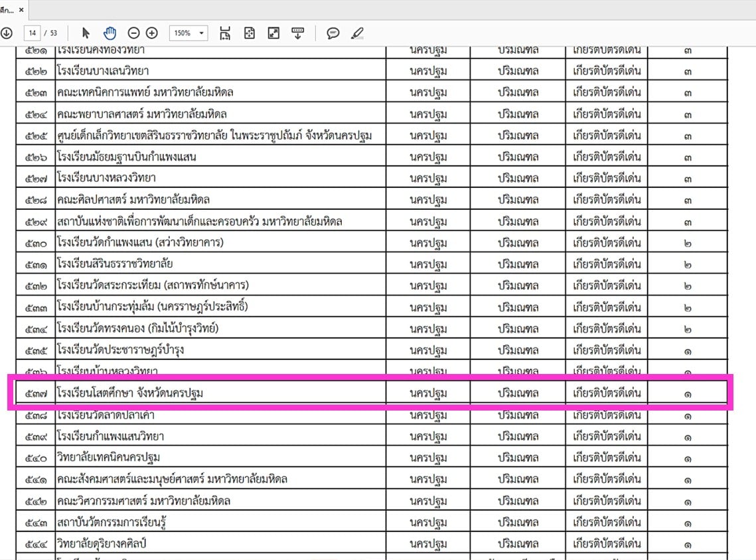Click the read mode keyboard-arrow icon
Screen dimensions: 756x560
pyautogui.click(x=297, y=33)
